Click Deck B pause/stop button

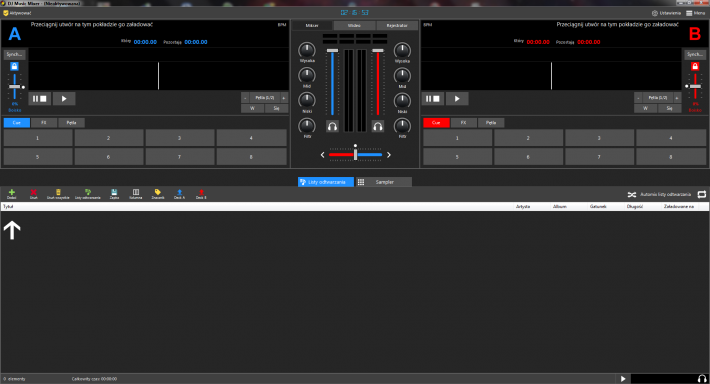tap(432, 99)
